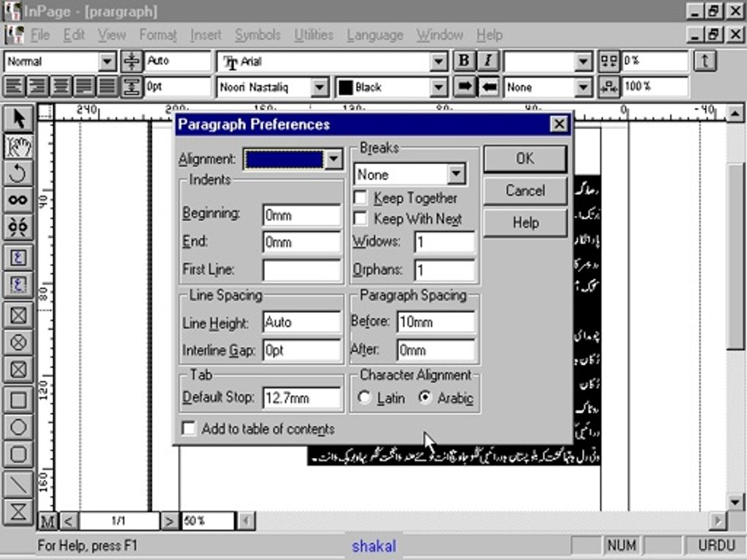Go to next page arrow button
The width and height of the screenshot is (747, 560).
tap(169, 521)
